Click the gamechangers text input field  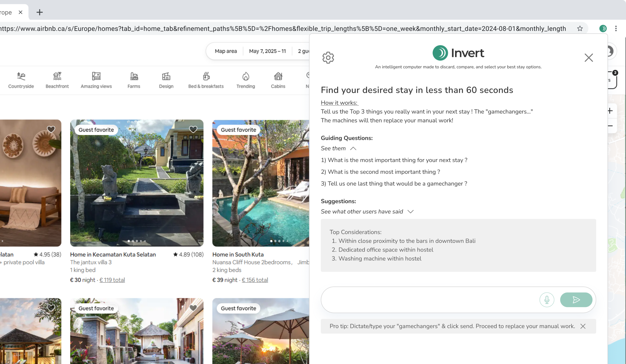pos(430,300)
